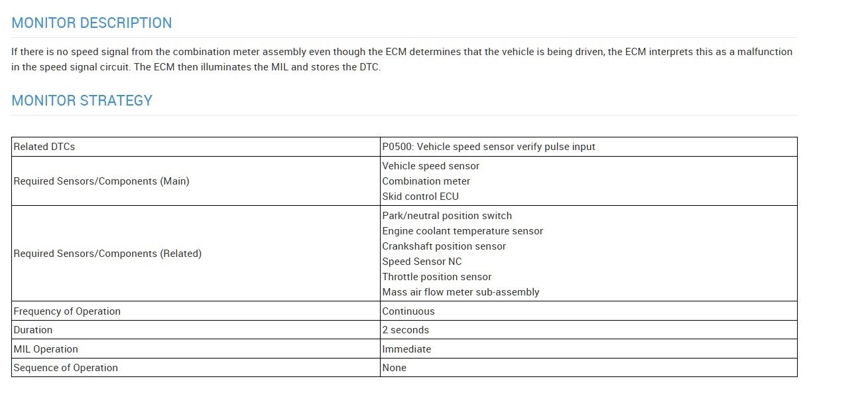Select the Mass air flow meter sub-assembly text
The height and width of the screenshot is (401, 868).
(460, 292)
